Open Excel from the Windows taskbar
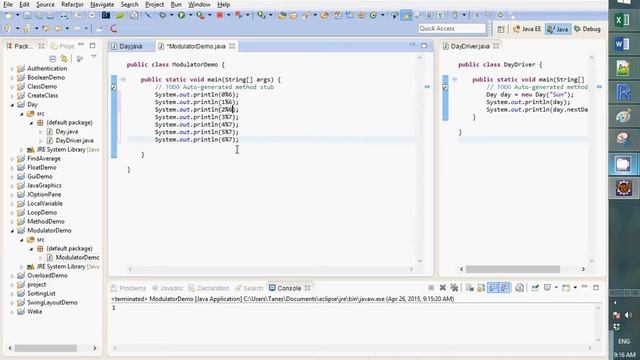This screenshot has height=360, width=640. pyautogui.click(x=622, y=20)
